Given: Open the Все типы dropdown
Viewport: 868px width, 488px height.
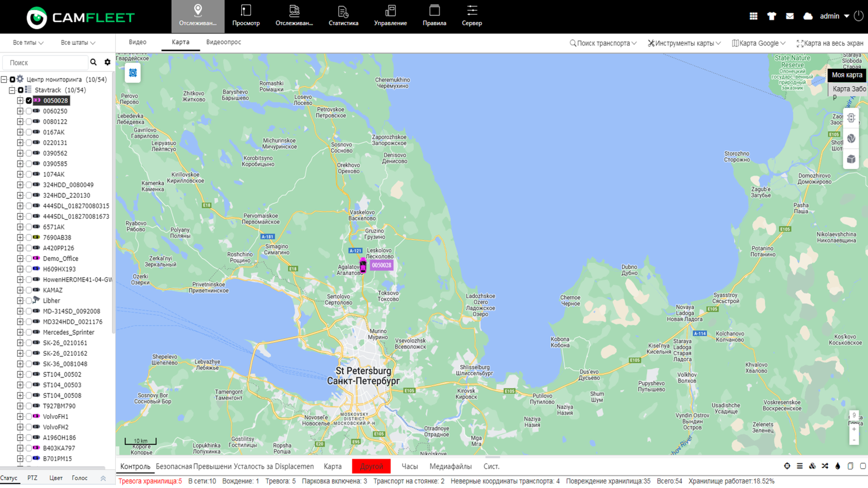Looking at the screenshot, I should pos(28,43).
